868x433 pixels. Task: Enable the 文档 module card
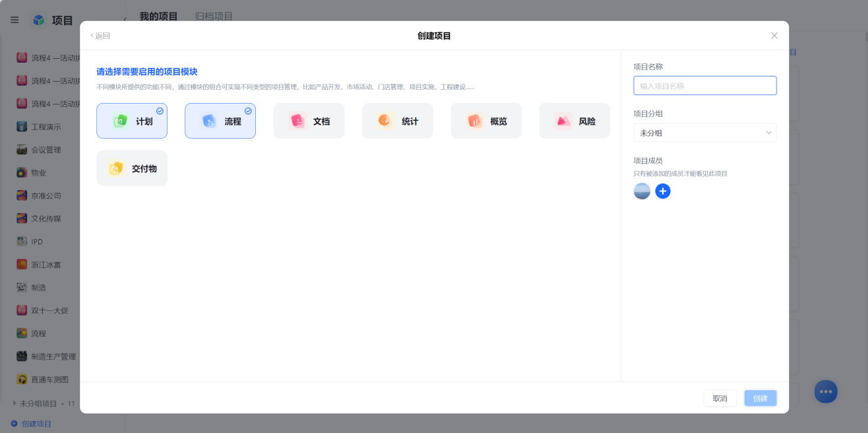click(x=309, y=121)
